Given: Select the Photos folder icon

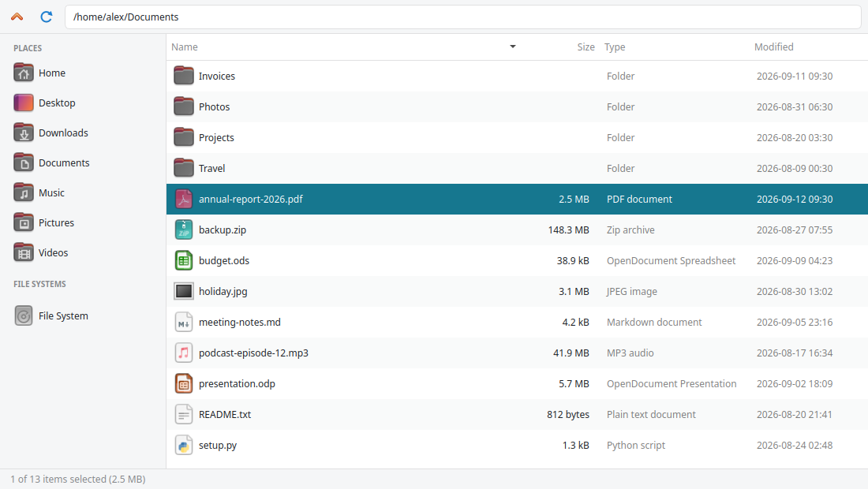Looking at the screenshot, I should (x=183, y=106).
